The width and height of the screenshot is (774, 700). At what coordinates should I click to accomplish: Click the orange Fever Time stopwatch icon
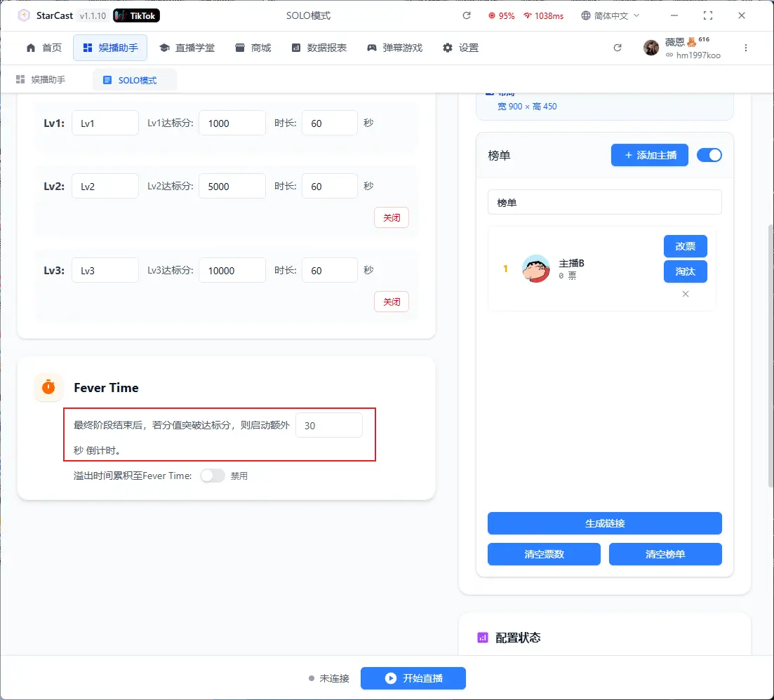[x=48, y=387]
